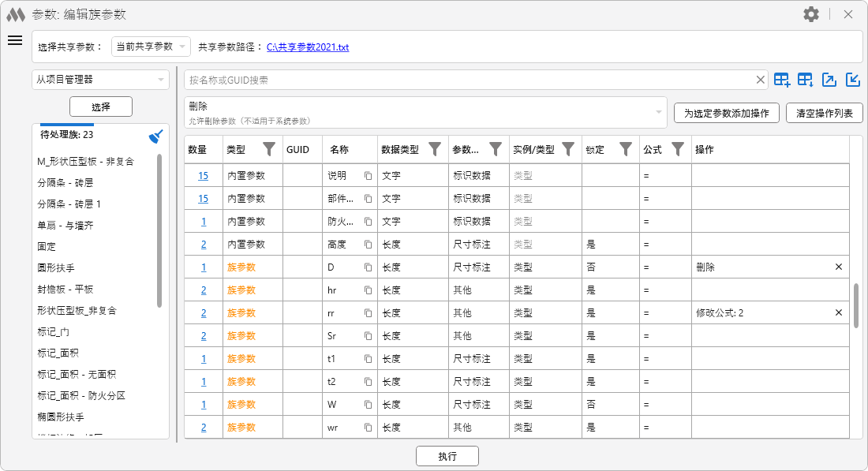The image size is (868, 471).
Task: Open settings via the gear icon
Action: tap(810, 14)
